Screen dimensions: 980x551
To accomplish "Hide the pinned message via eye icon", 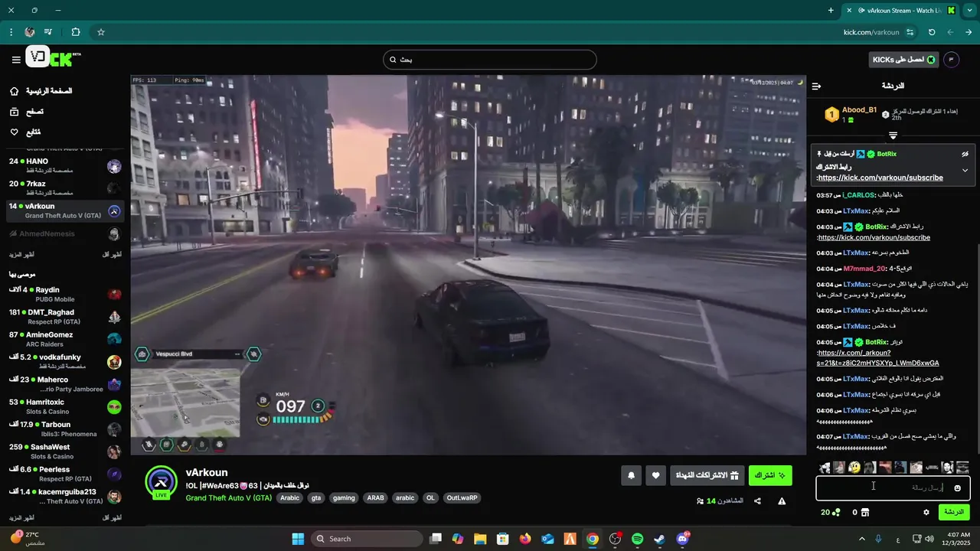I will (965, 154).
